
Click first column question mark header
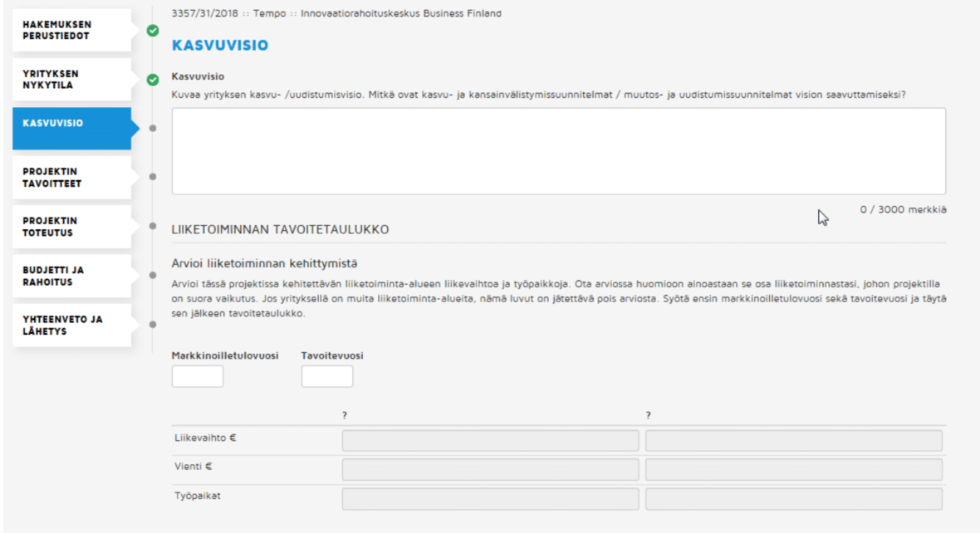point(345,415)
